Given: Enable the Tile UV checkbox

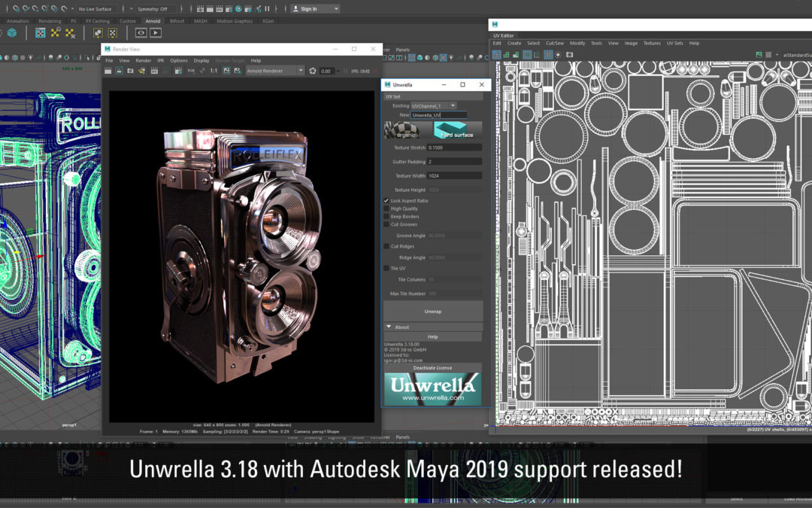Looking at the screenshot, I should click(386, 269).
